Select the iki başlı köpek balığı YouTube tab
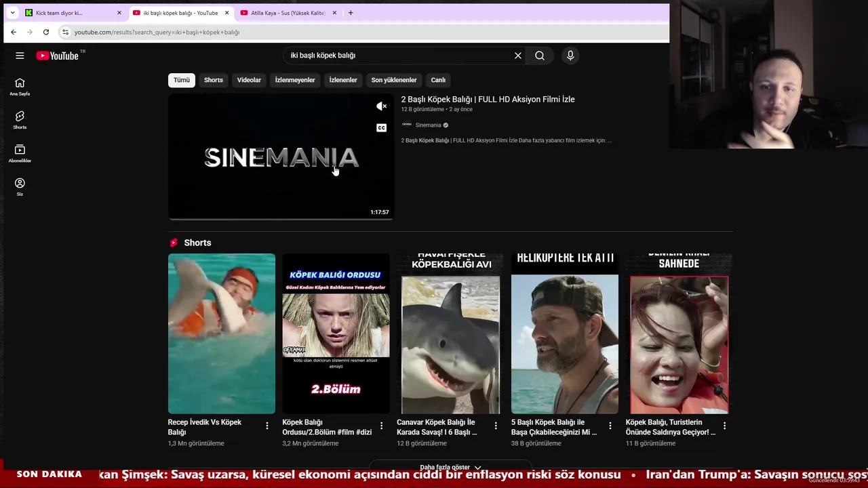 pyautogui.click(x=180, y=13)
